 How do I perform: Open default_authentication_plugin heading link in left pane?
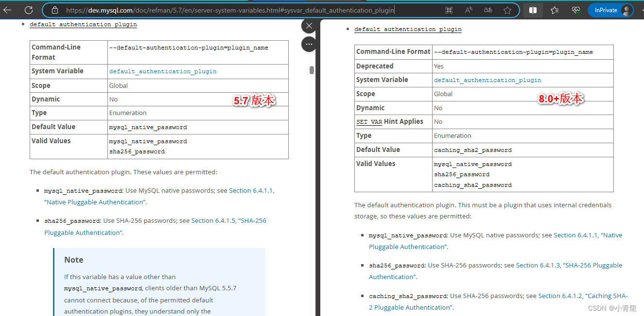pos(83,24)
